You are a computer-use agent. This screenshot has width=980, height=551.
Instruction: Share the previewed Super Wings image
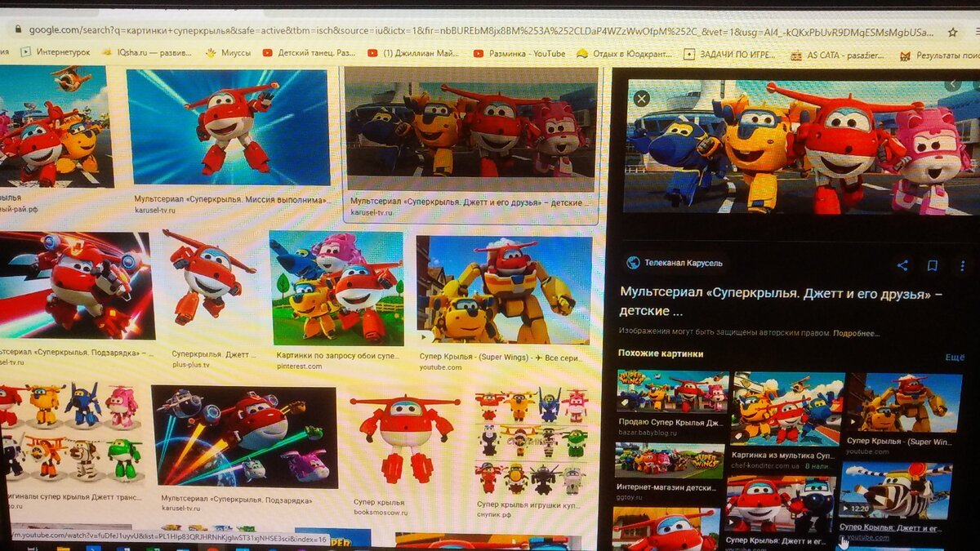902,265
